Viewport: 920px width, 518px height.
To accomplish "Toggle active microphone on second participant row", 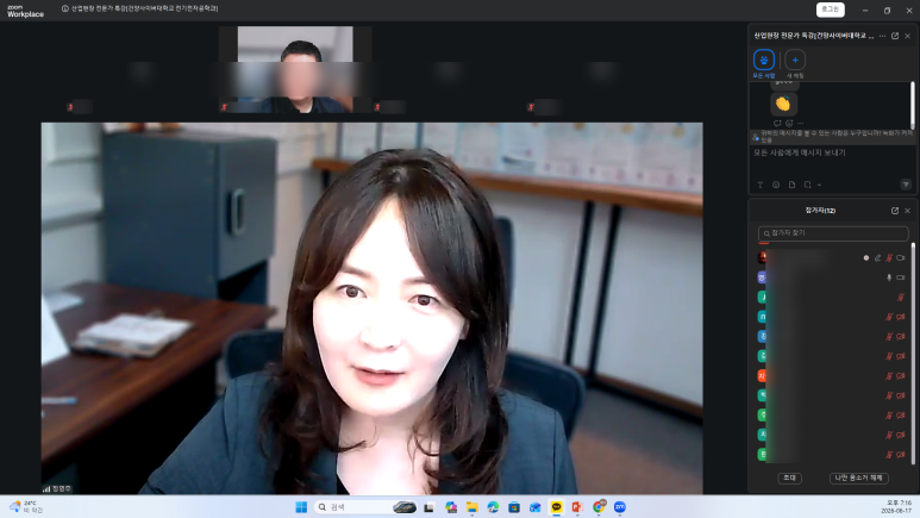I will tap(889, 277).
